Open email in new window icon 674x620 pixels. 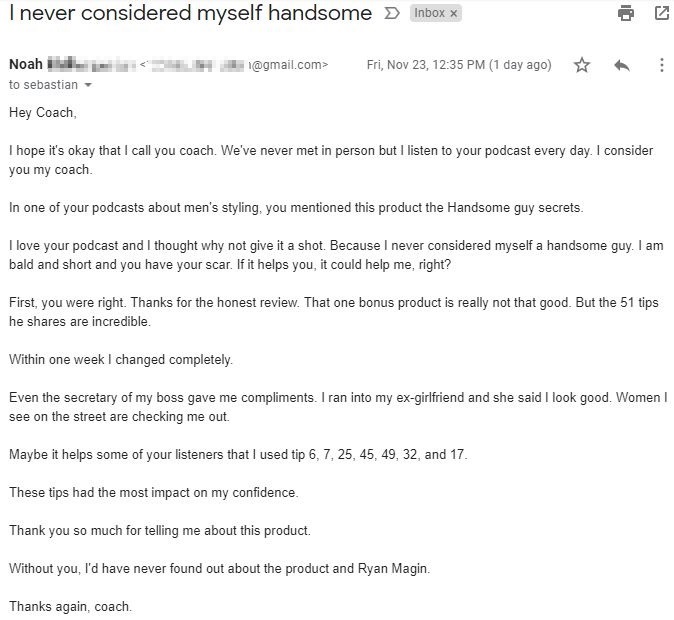(x=662, y=13)
